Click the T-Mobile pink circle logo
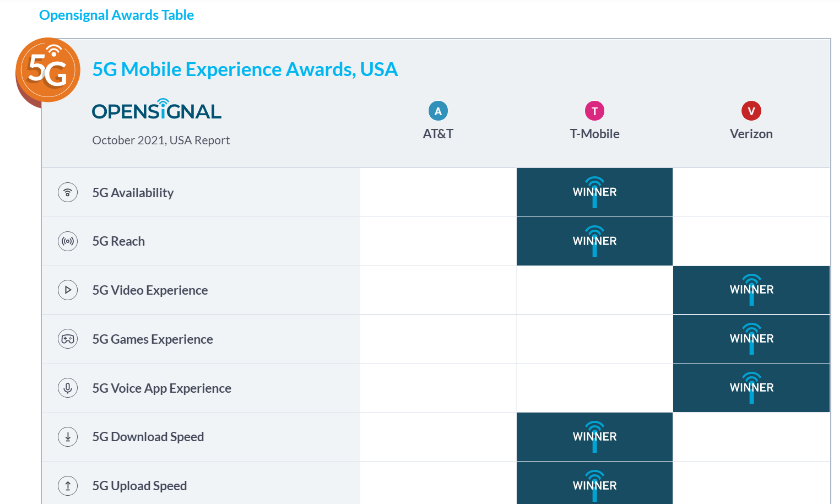This screenshot has height=504, width=839. point(594,111)
